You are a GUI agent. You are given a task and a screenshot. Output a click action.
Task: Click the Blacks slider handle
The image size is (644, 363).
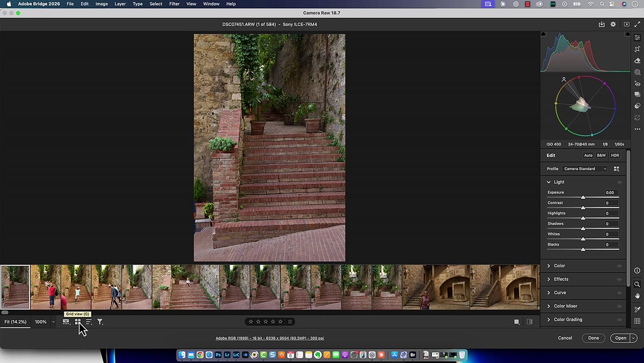(583, 250)
